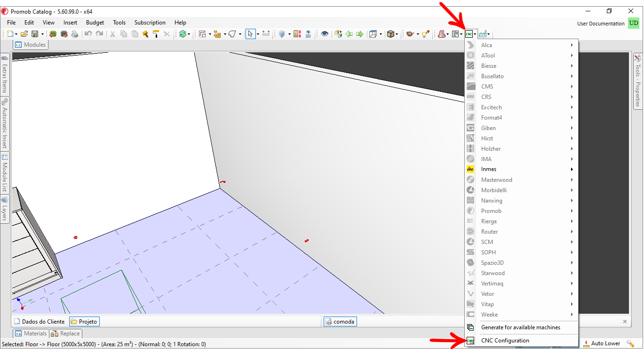Click the New project icon

(x=10, y=34)
